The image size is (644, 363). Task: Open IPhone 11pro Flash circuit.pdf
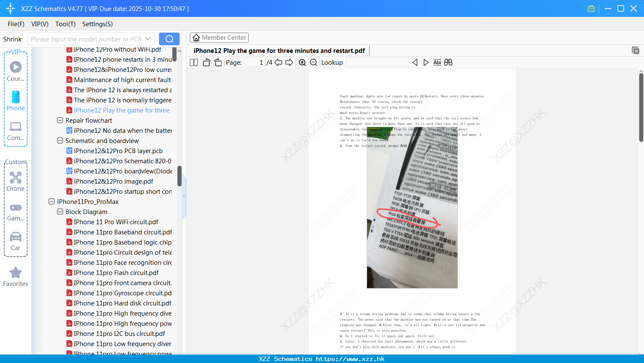pyautogui.click(x=112, y=273)
